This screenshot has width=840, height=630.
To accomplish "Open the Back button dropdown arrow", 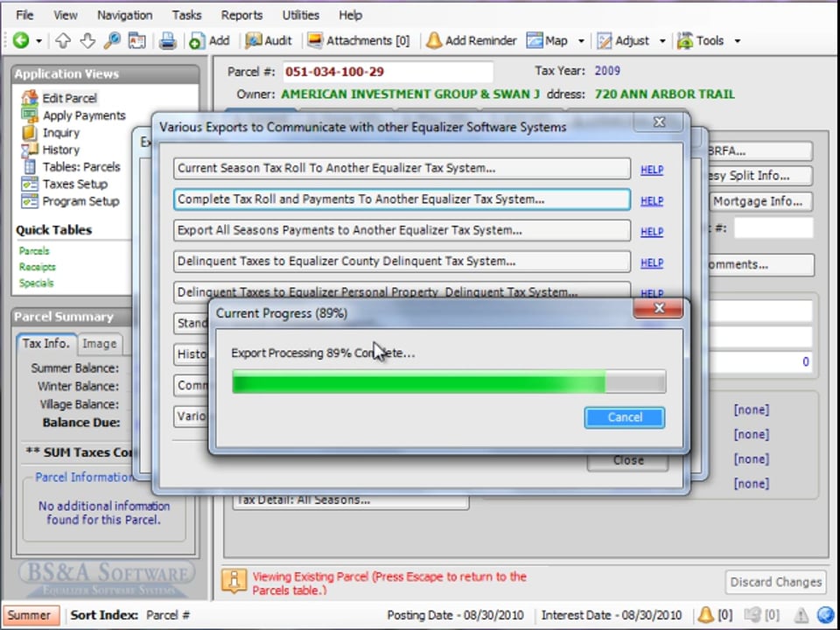I will tap(38, 41).
